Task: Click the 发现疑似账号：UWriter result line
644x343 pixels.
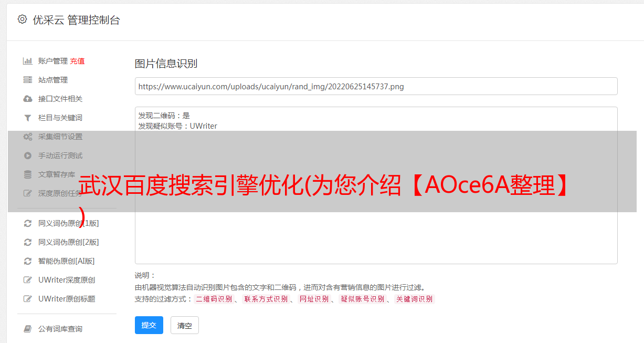Action: tap(177, 126)
